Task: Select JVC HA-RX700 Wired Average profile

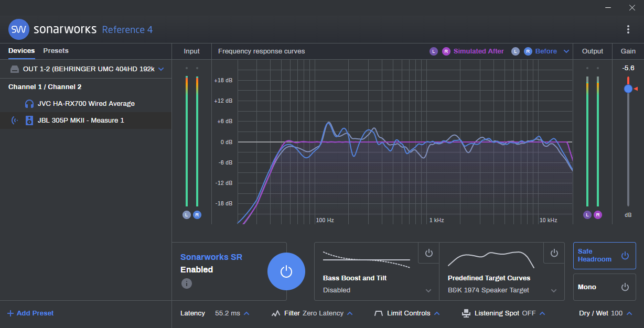Action: coord(86,104)
